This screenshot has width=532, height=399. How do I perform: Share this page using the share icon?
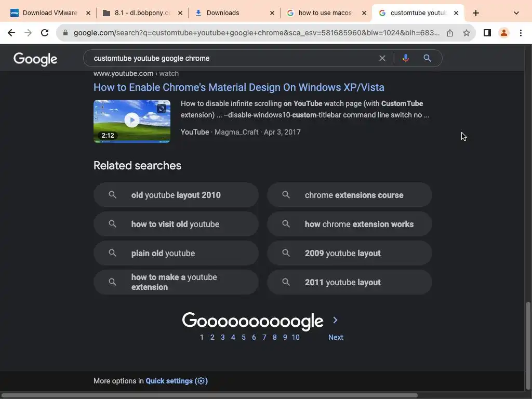(x=450, y=33)
